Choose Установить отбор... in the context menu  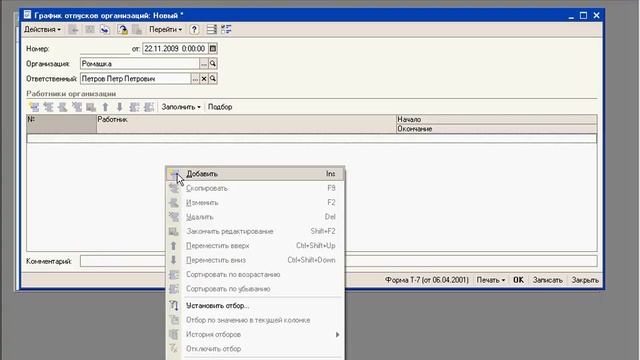pos(255,305)
